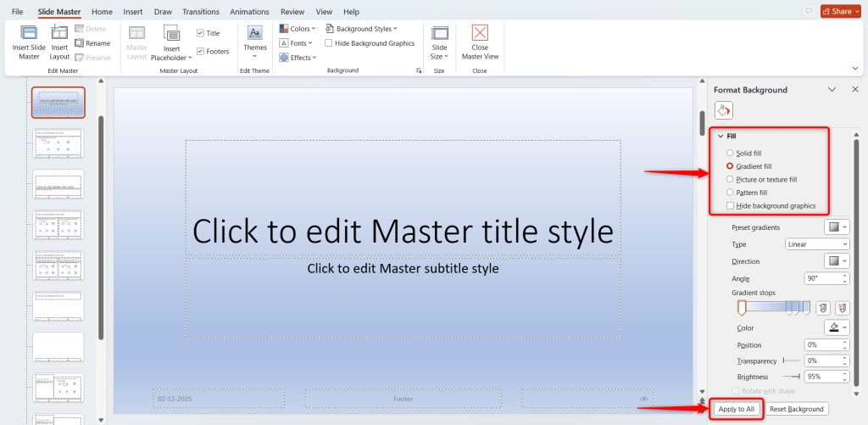Collapse the Fill section expander
868x425 pixels.
(x=721, y=137)
